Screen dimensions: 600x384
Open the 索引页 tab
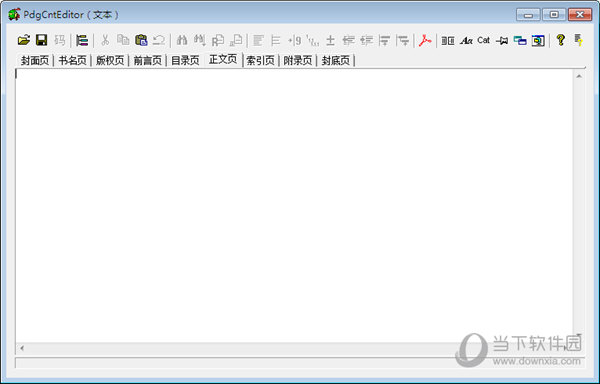(260, 60)
